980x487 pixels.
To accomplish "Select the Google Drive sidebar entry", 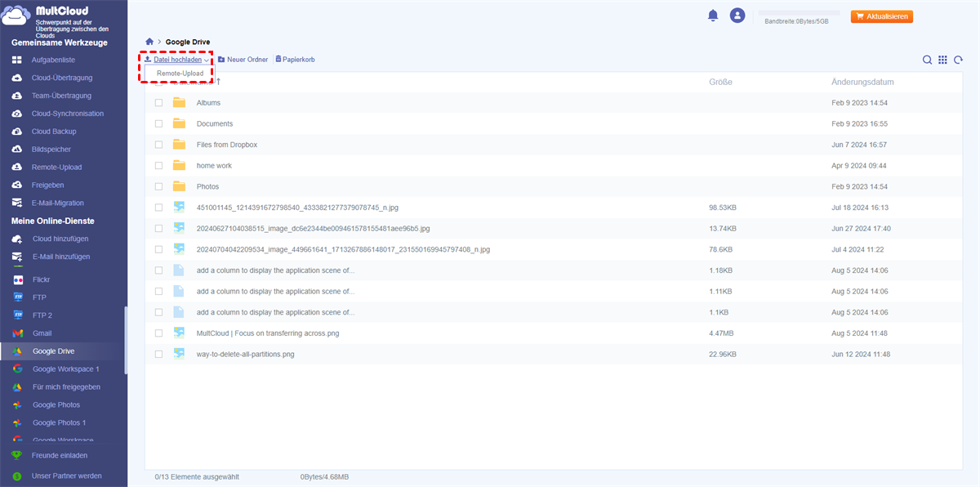I will click(62, 351).
